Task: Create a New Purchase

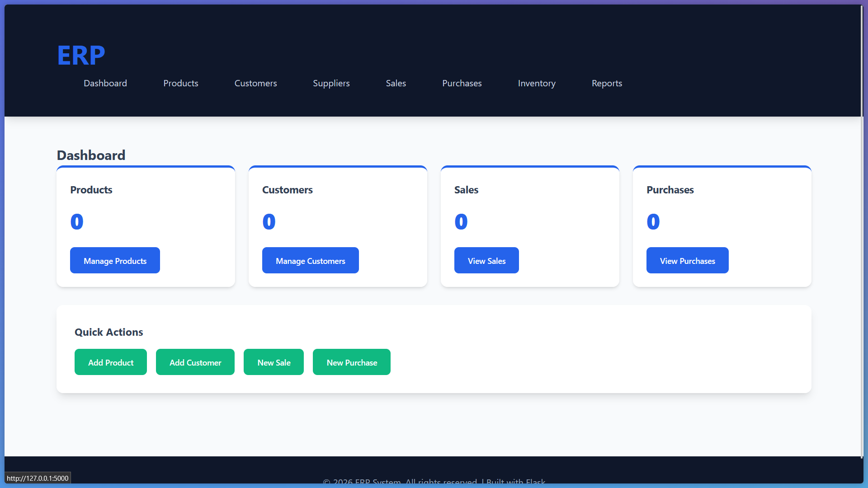Action: (x=351, y=362)
